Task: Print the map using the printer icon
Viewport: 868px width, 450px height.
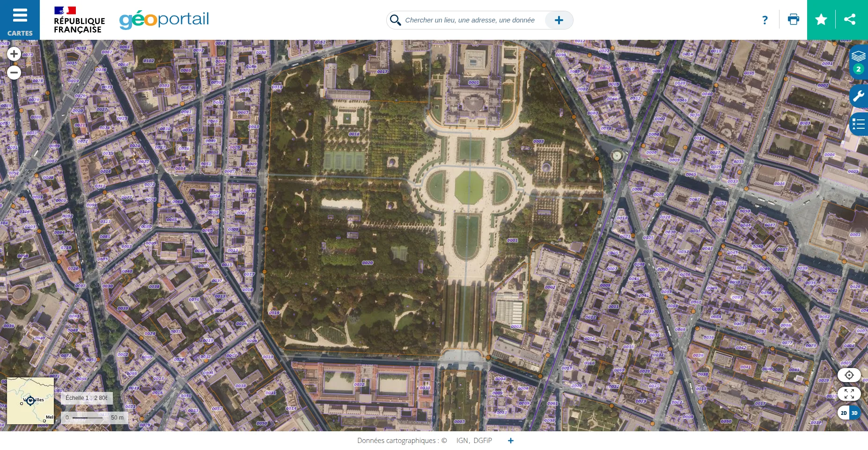Action: [x=793, y=20]
